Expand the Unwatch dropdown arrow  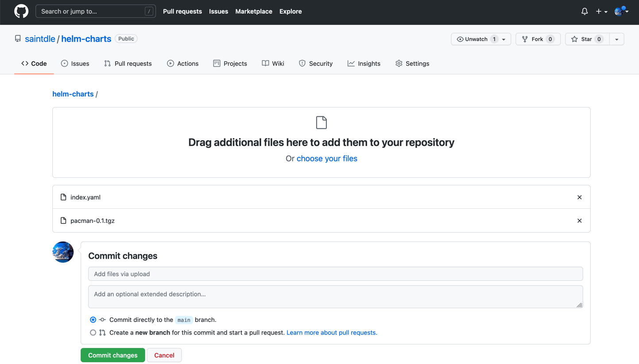(504, 39)
